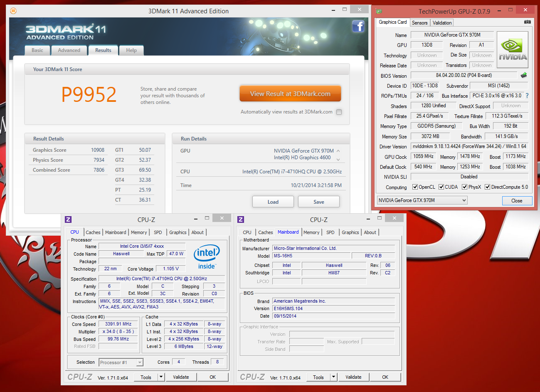
Task: Click the Combined Score value 7806
Action: tap(99, 170)
